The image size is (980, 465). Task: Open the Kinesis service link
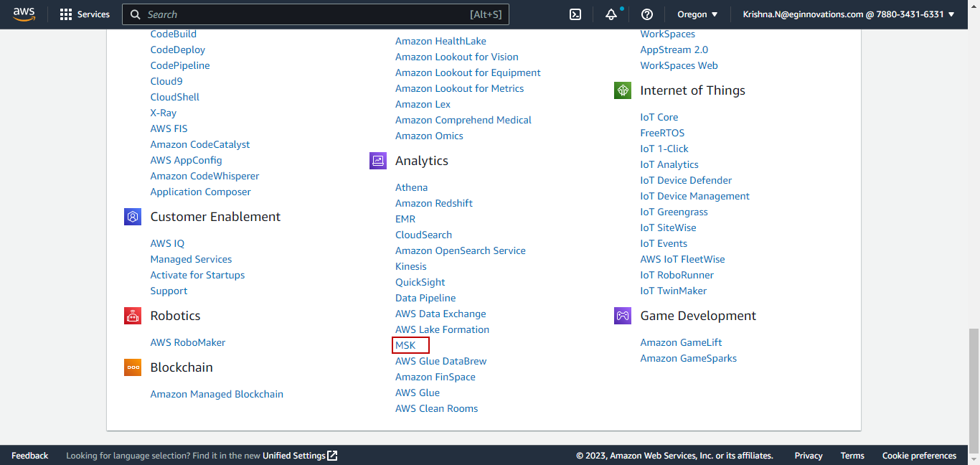point(411,266)
